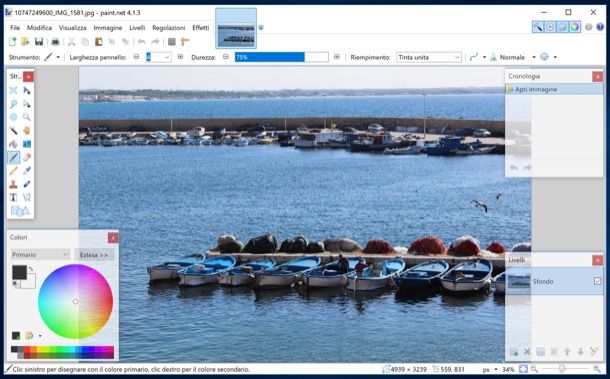Close the Cronologia panel

point(597,77)
